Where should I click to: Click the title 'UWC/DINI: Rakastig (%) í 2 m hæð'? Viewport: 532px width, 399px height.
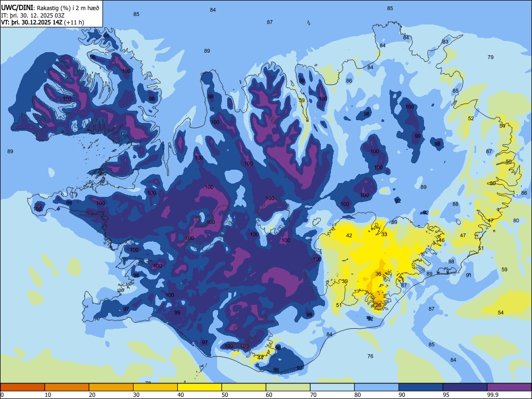point(50,7)
